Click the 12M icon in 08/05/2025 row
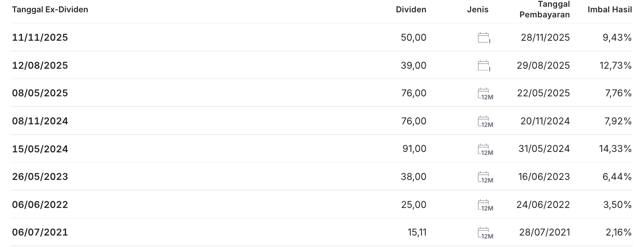 coord(485,94)
